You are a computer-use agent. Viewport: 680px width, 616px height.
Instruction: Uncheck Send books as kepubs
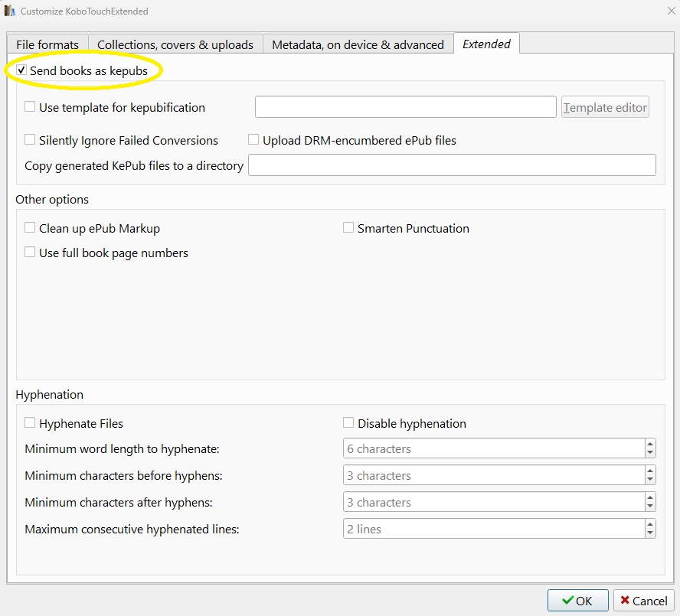pos(21,70)
